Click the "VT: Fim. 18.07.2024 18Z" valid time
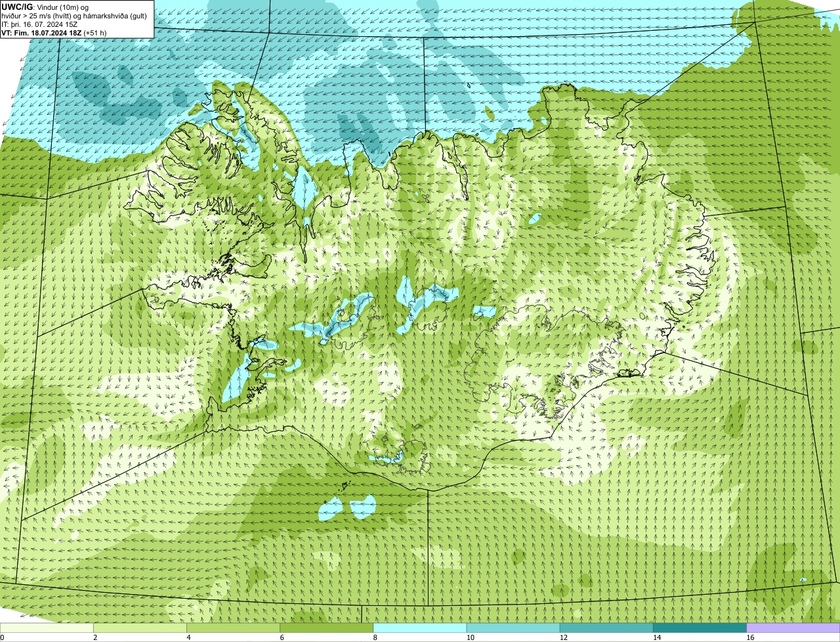Image resolution: width=840 pixels, height=642 pixels. [42, 33]
